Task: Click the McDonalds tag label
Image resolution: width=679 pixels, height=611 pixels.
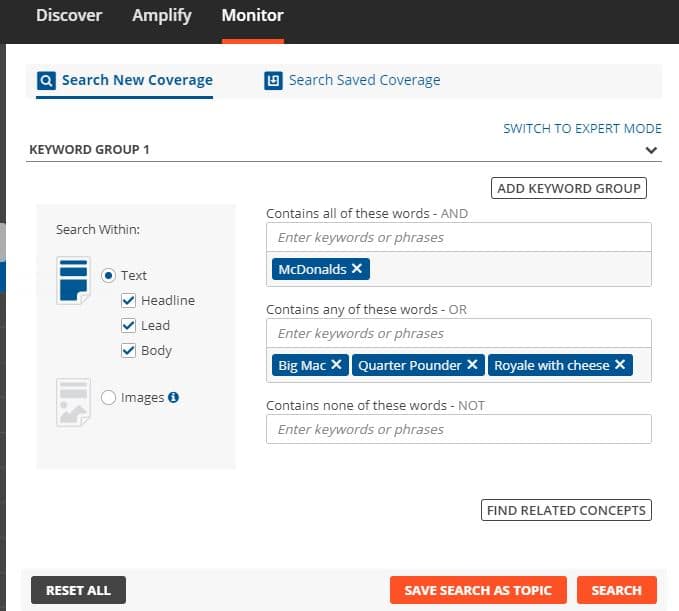Action: [312, 269]
